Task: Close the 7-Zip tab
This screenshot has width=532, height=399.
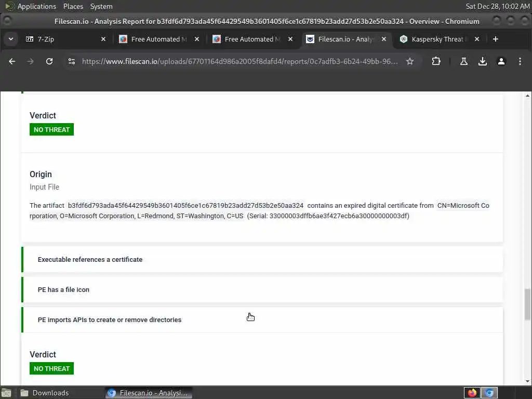Action: coord(103,39)
